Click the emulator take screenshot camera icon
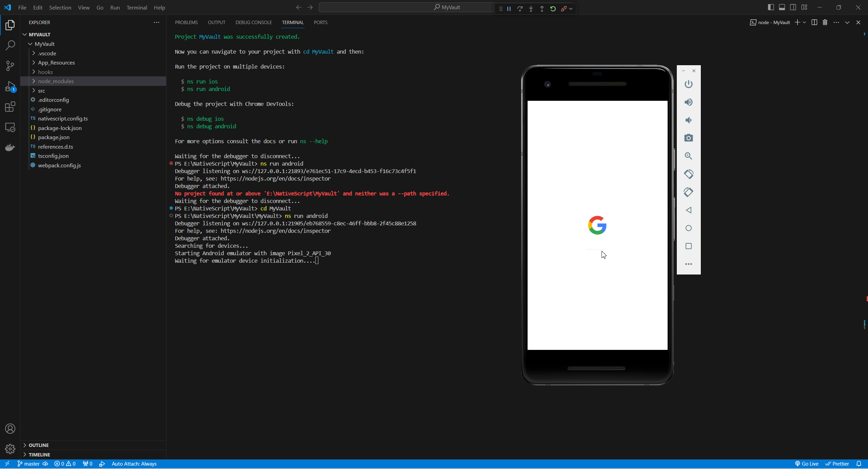868x469 pixels. coord(688,138)
